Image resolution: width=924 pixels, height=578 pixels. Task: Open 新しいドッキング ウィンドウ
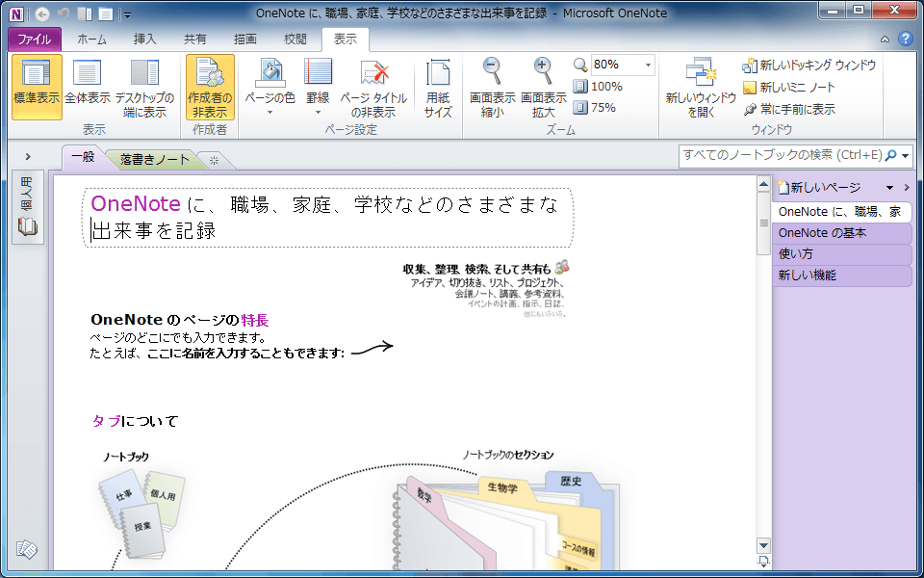[809, 66]
